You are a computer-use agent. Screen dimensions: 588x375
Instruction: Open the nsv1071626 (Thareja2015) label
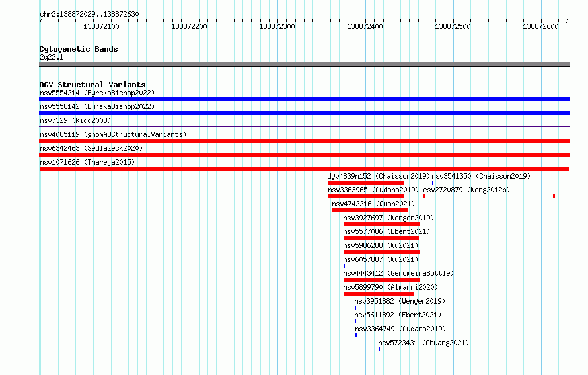click(x=87, y=162)
